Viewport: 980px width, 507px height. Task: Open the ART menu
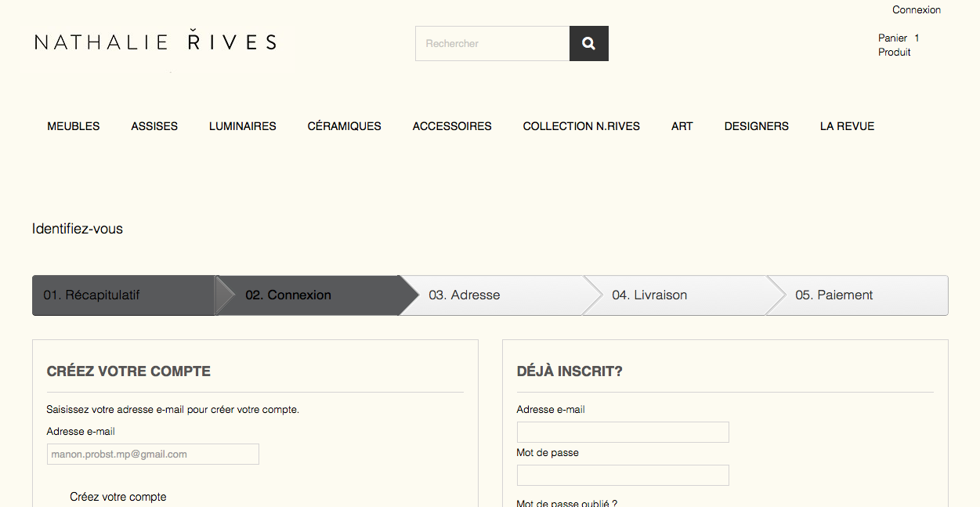click(x=682, y=126)
